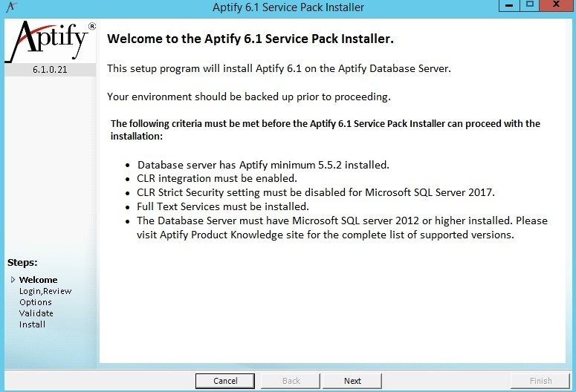Select the Welcome step

38,280
